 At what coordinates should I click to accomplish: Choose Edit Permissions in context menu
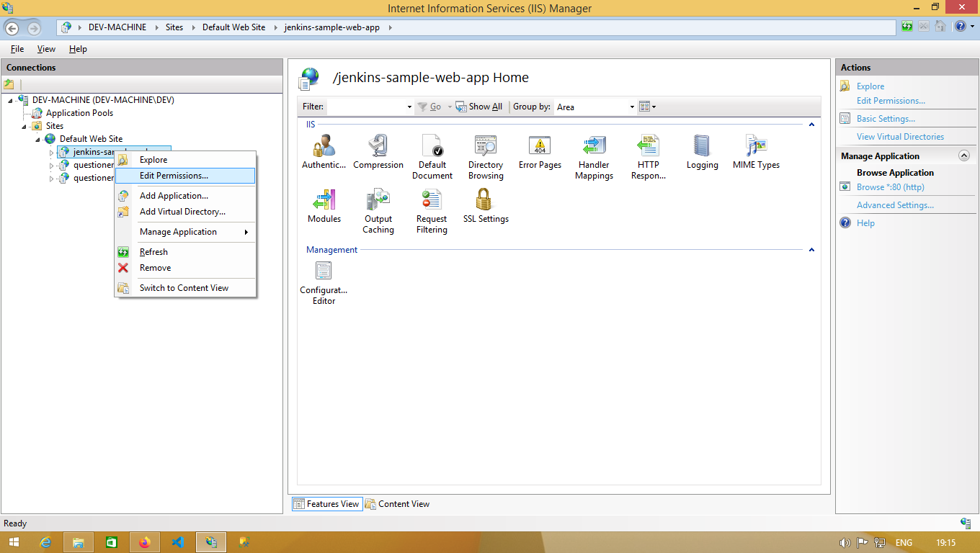[x=185, y=176]
